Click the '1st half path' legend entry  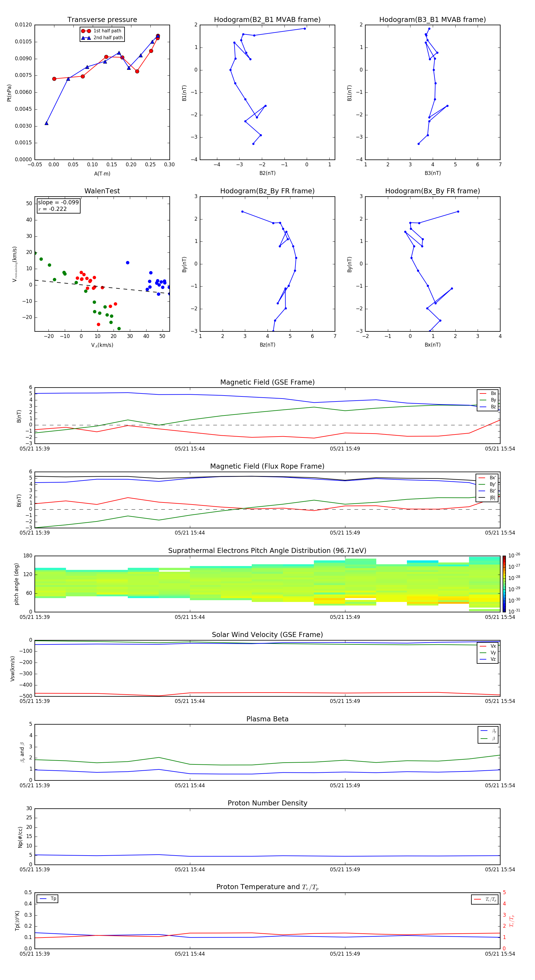[101, 31]
